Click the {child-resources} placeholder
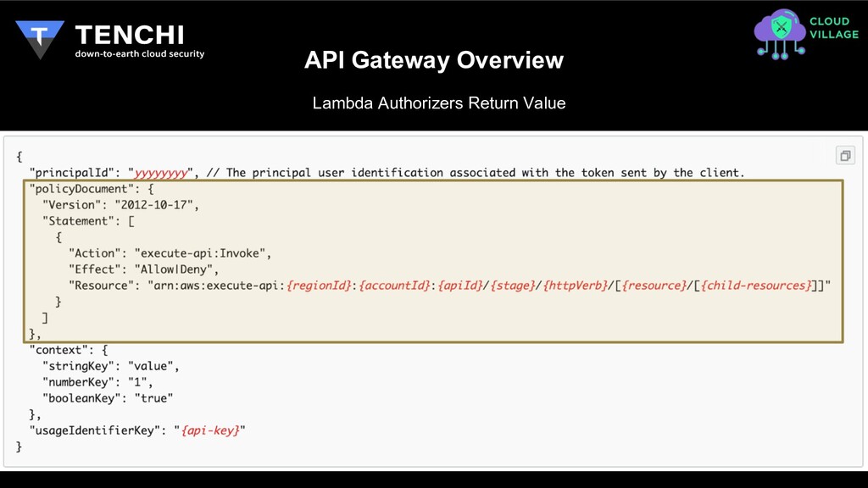Viewport: 868px width, 488px height. (x=756, y=286)
